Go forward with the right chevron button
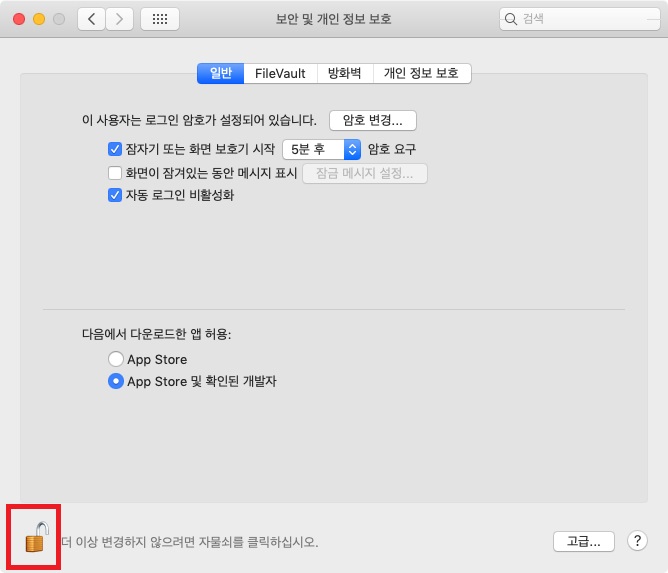 (119, 19)
